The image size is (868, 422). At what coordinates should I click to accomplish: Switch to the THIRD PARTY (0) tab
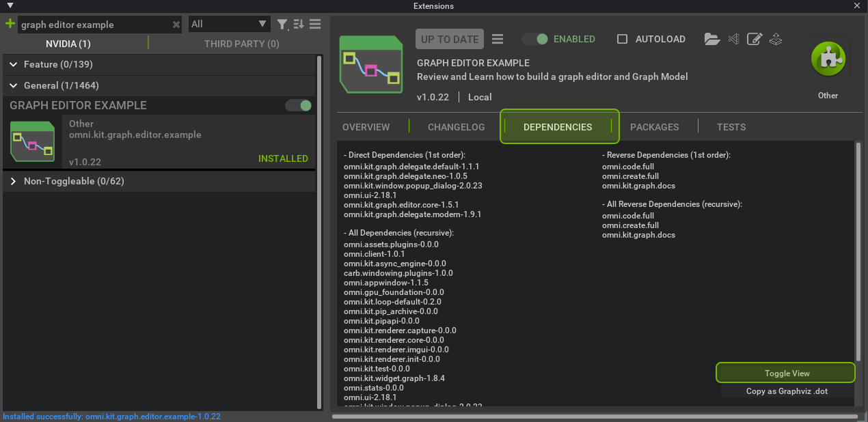[242, 44]
